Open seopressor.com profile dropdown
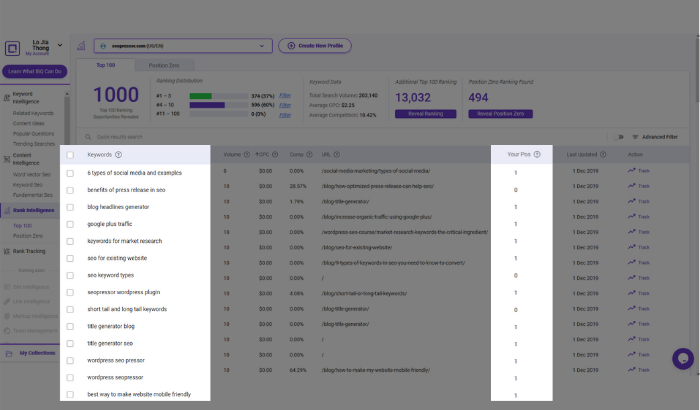 coord(183,46)
